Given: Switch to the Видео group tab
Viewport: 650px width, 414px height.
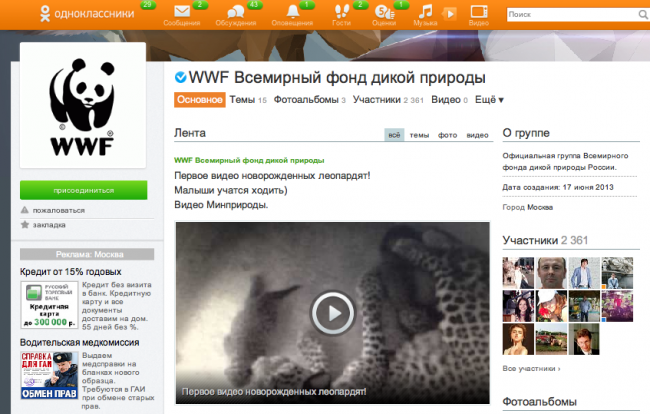Looking at the screenshot, I should tap(449, 100).
